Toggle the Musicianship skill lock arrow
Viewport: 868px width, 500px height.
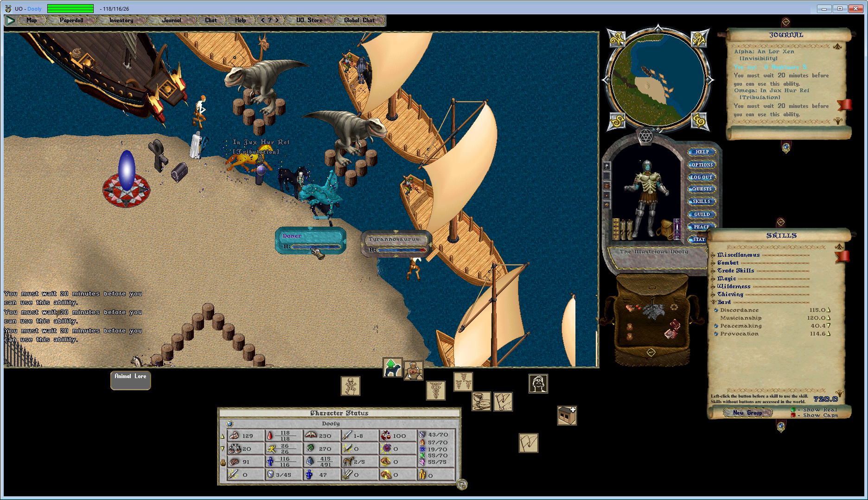point(829,318)
